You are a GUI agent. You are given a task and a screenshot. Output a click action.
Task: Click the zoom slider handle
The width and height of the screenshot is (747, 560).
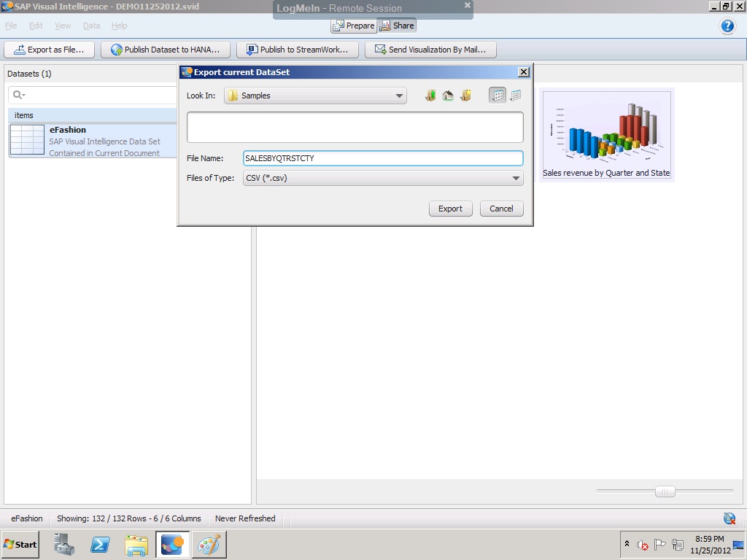[x=665, y=491]
